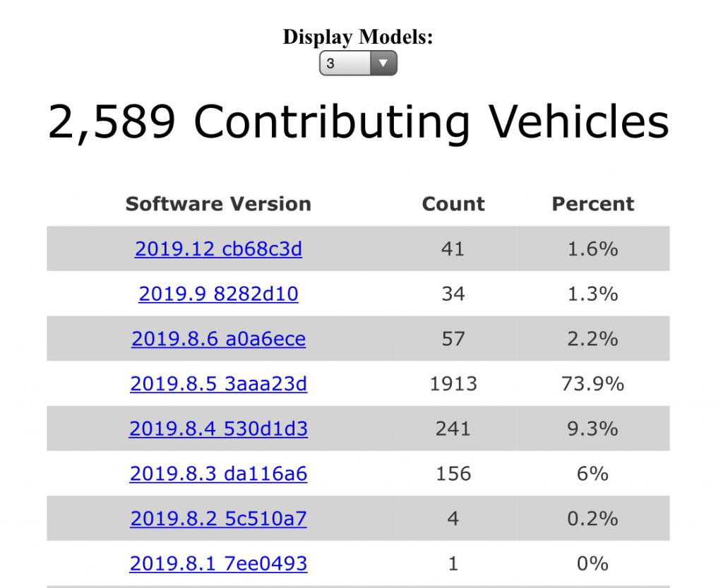Select the 1.6% percent cell
Viewport: 723px width, 588px height.
point(593,249)
